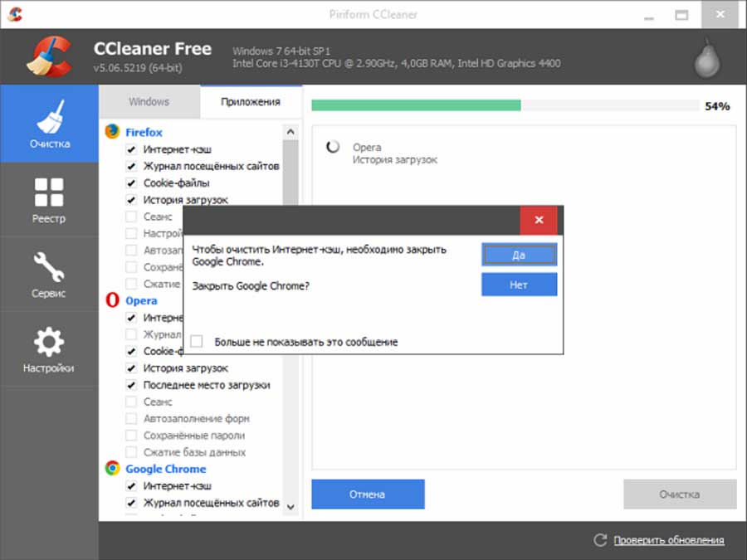Uncheck Firefox Интернет-кэш checkbox
The image size is (747, 560).
click(131, 149)
